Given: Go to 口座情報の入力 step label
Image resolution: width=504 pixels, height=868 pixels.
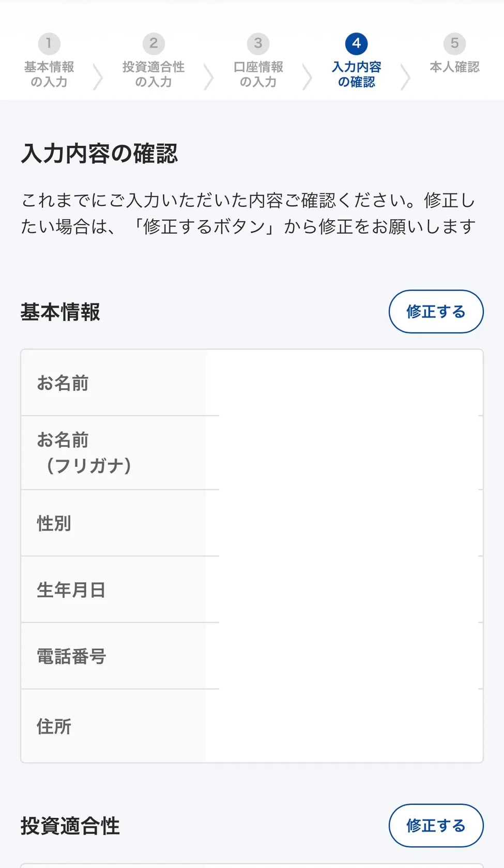Looking at the screenshot, I should point(258,74).
